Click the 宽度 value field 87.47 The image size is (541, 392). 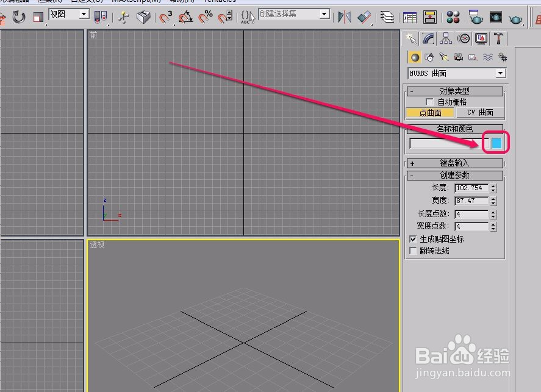(471, 201)
